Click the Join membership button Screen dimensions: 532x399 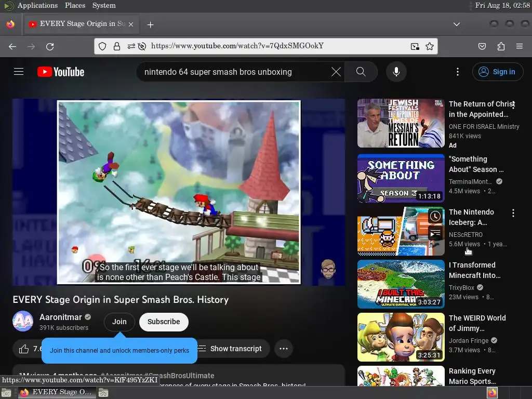[x=119, y=322]
